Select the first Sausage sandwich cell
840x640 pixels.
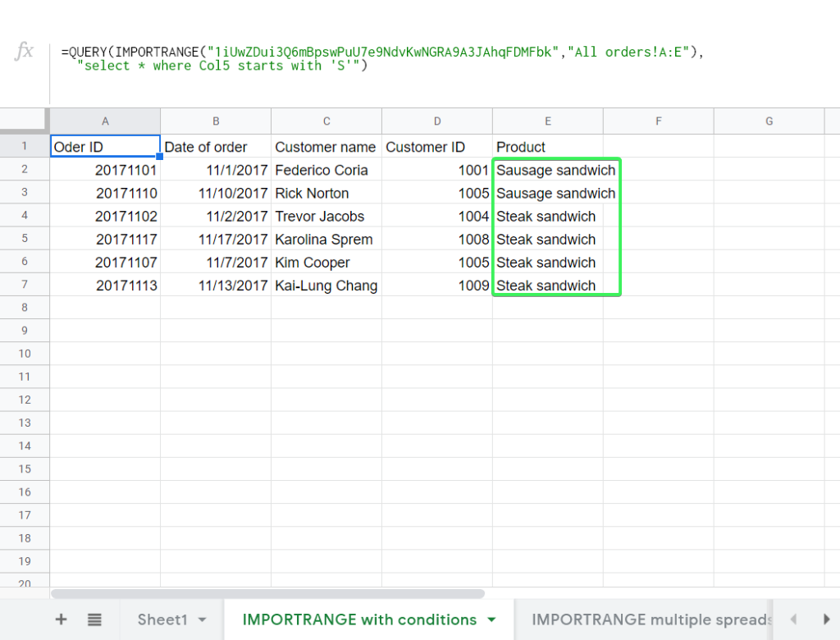coord(548,170)
